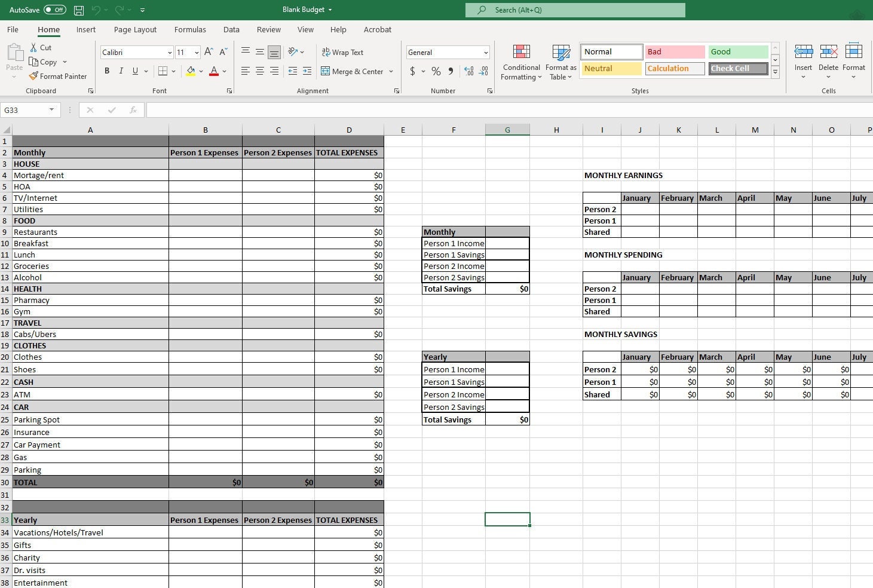Open the font size dropdown
Image resolution: width=873 pixels, height=588 pixels.
click(195, 52)
